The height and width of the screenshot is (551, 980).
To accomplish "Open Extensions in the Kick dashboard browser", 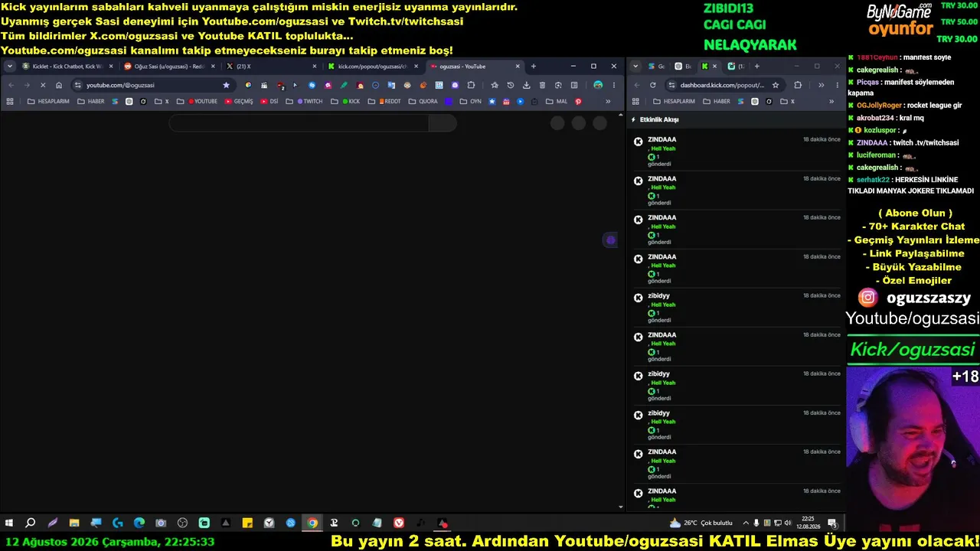I will point(798,85).
